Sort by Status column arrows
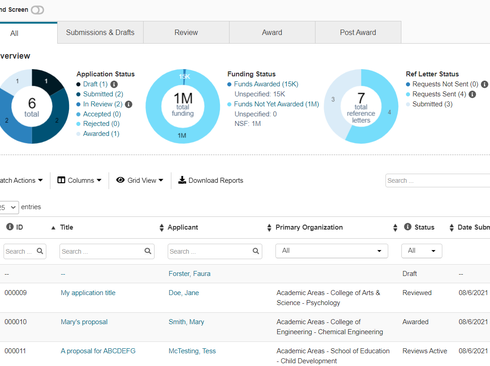Image resolution: width=490 pixels, height=366 pixels. (395, 228)
